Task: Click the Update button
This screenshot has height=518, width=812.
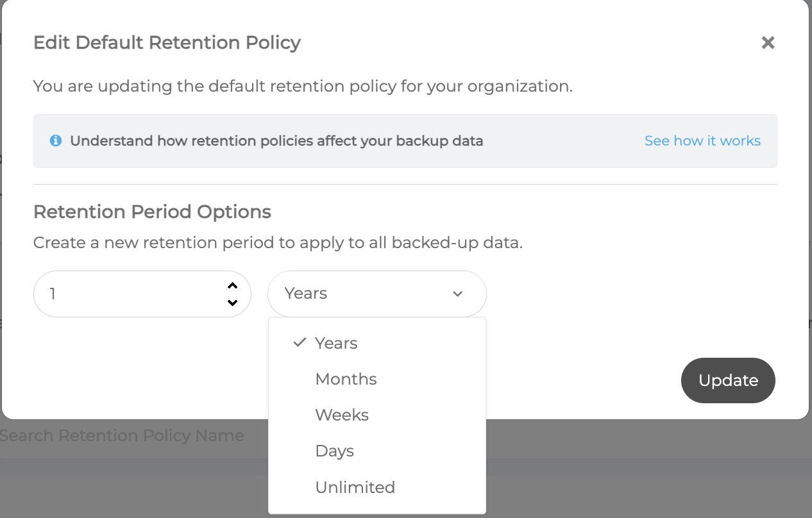Action: [x=728, y=380]
